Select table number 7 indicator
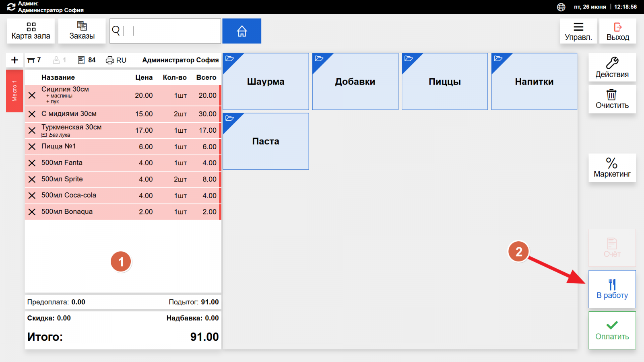The width and height of the screenshot is (644, 362). [x=34, y=60]
